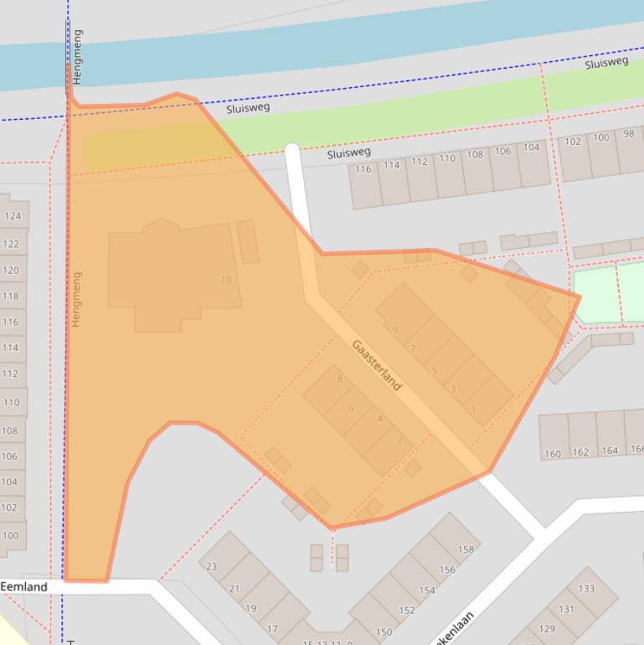
Task: Select building number 23
Action: coord(211,566)
